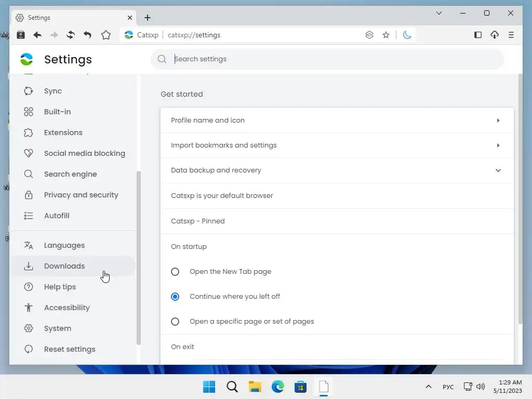Image resolution: width=532 pixels, height=399 pixels.
Task: Click the On exit heading
Action: pyautogui.click(x=182, y=347)
